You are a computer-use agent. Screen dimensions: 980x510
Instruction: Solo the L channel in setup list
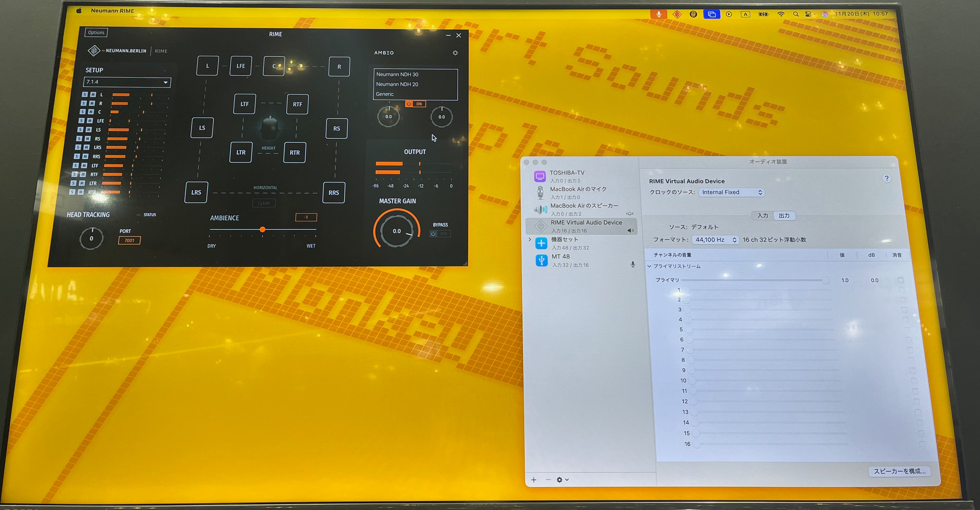(x=85, y=95)
